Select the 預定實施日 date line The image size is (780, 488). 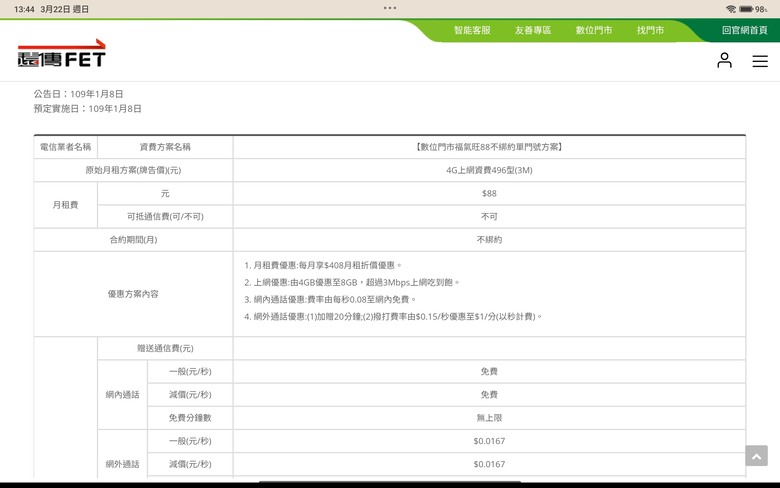(88, 108)
